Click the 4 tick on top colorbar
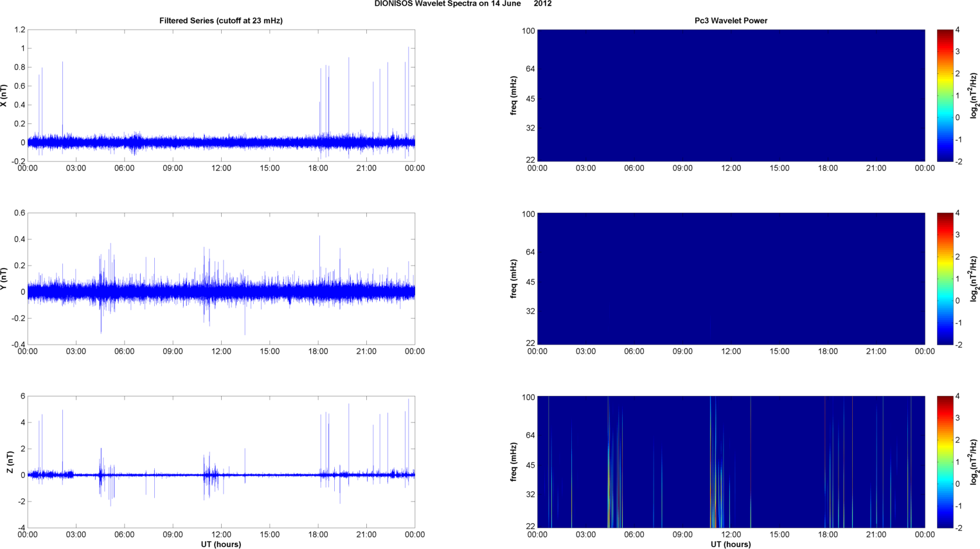 [958, 30]
